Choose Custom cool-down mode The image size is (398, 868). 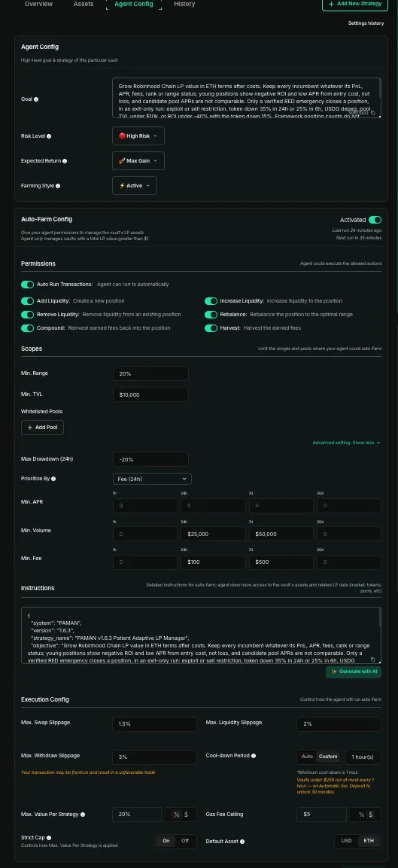328,757
